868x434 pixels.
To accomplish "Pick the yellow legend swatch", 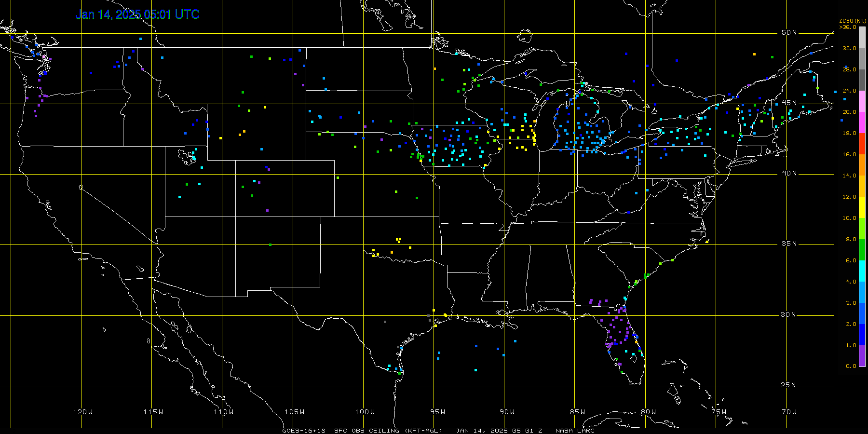I will [x=862, y=207].
